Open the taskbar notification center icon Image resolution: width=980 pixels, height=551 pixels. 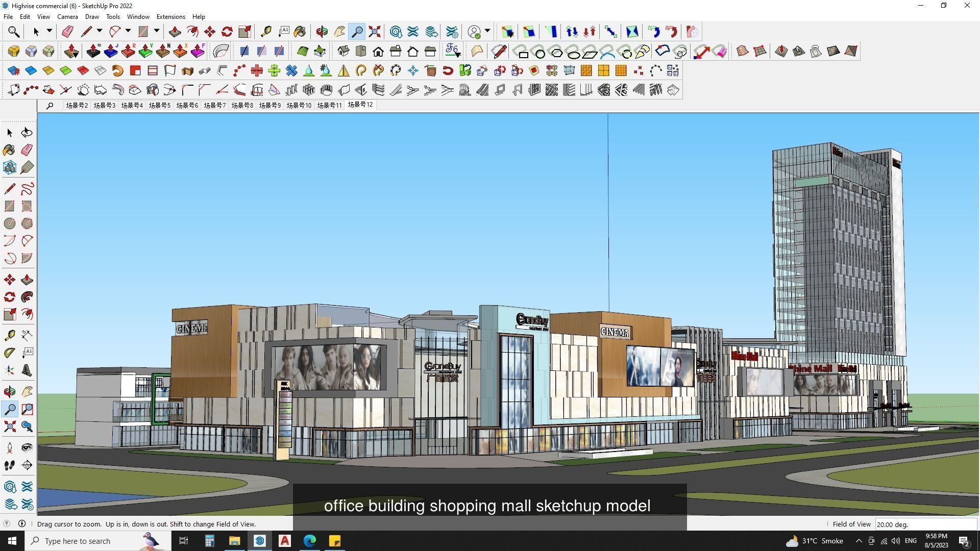[x=965, y=541]
